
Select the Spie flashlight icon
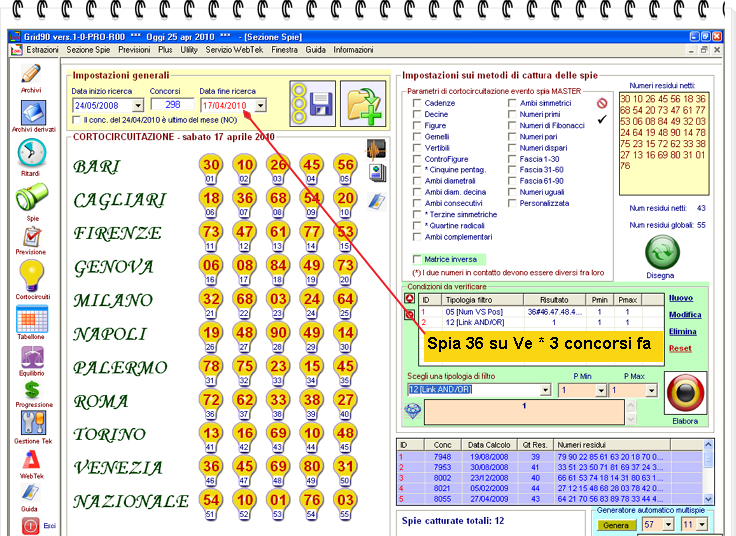31,198
